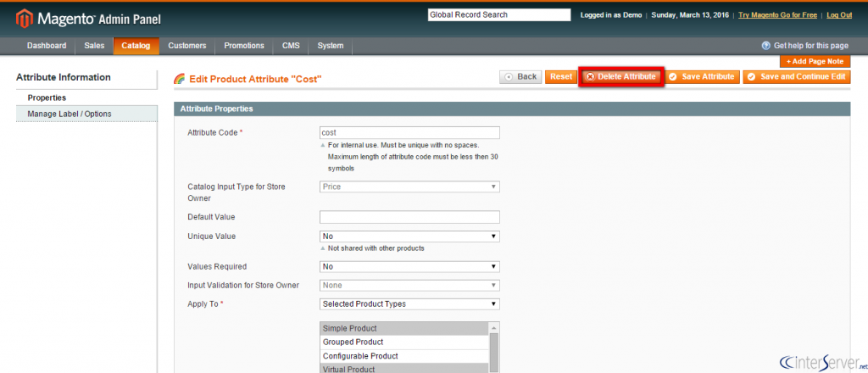
Task: Open the Sales menu
Action: coord(94,46)
